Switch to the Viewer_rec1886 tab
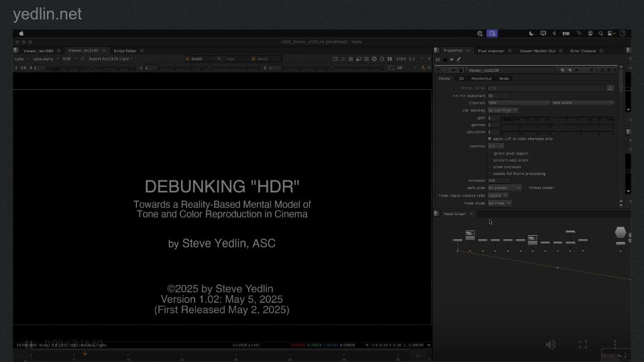This screenshot has height=362, width=644. tap(38, 51)
